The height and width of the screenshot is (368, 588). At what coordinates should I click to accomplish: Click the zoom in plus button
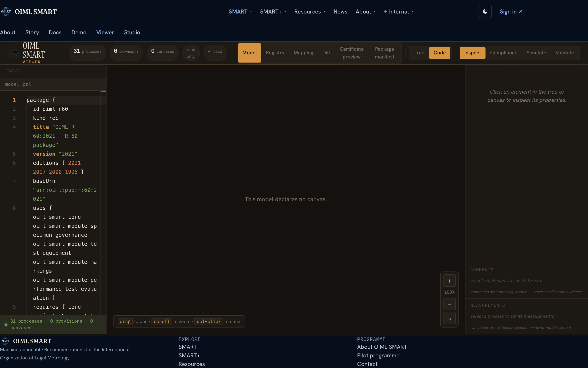(449, 281)
